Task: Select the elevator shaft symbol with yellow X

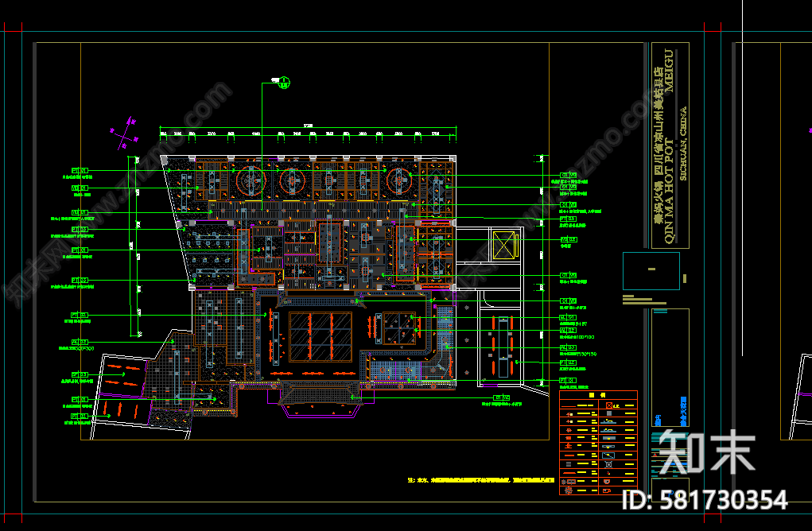Action: click(x=503, y=246)
